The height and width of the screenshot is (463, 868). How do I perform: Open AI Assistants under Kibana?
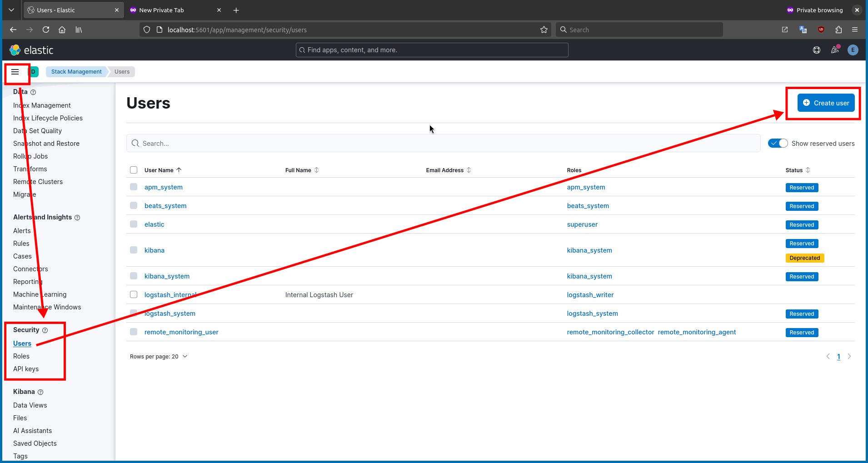click(x=32, y=431)
